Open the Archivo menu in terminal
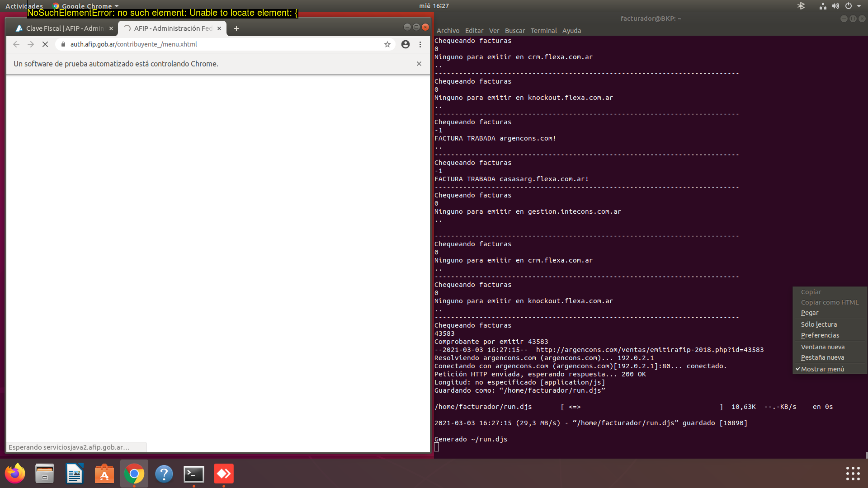This screenshot has width=868, height=488. 448,31
